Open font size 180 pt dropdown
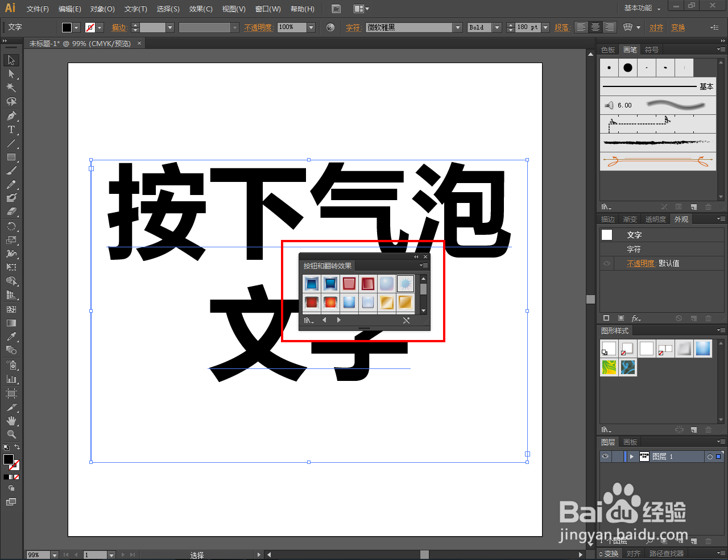The width and height of the screenshot is (728, 560). (x=545, y=27)
